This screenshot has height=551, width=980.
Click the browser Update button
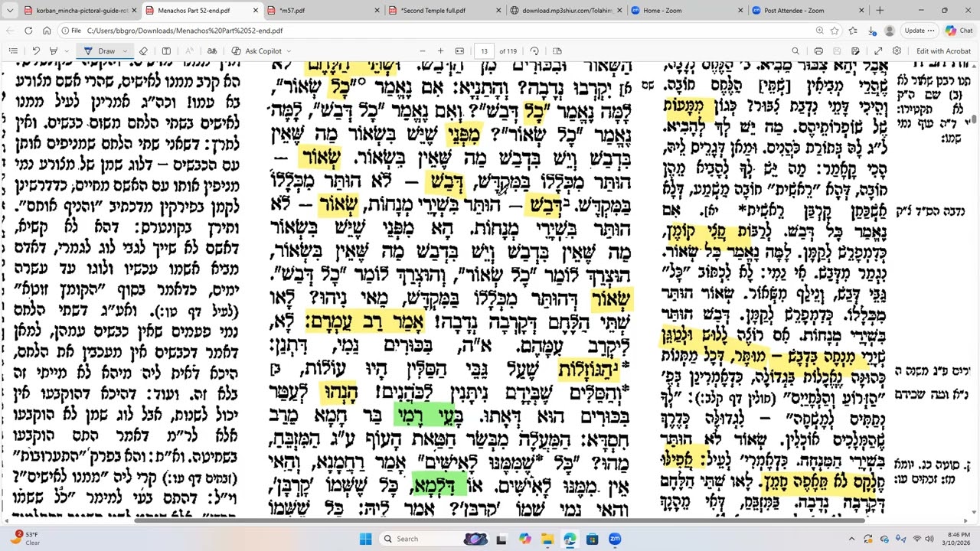click(x=918, y=31)
